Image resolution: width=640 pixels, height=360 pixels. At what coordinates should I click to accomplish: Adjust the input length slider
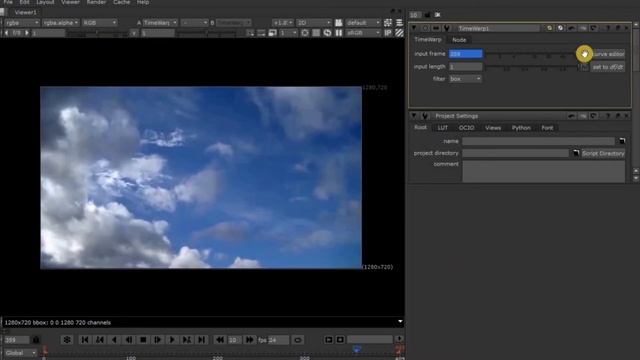531,67
